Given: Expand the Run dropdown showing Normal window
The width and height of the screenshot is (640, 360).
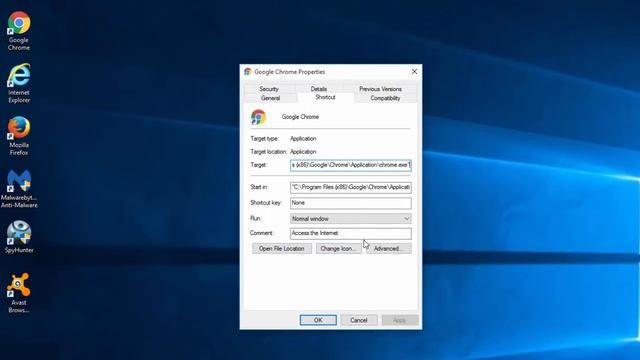Looking at the screenshot, I should (x=351, y=219).
